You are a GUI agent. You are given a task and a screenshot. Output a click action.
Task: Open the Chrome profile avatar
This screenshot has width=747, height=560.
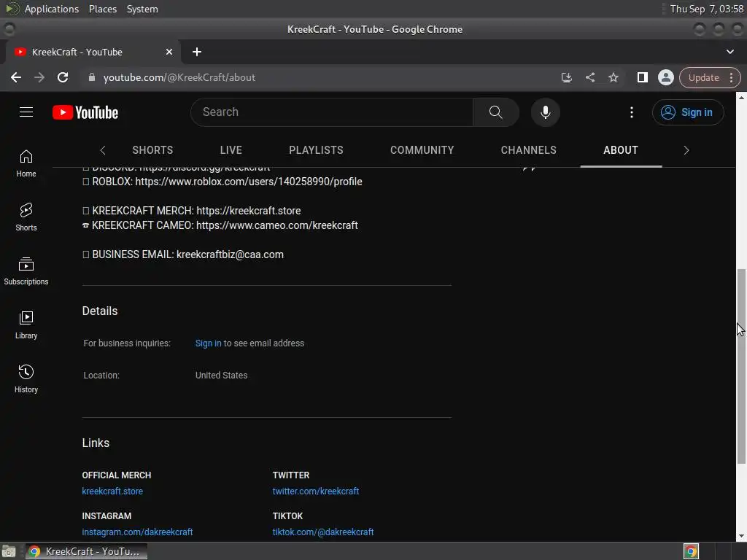click(665, 77)
